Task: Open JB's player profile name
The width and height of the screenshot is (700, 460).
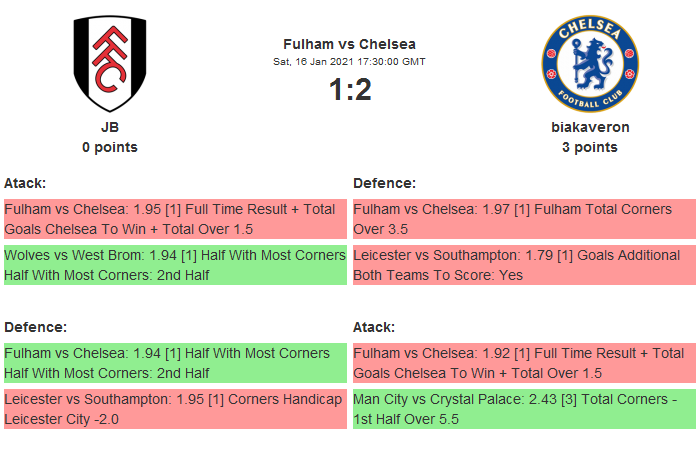Action: click(x=110, y=127)
